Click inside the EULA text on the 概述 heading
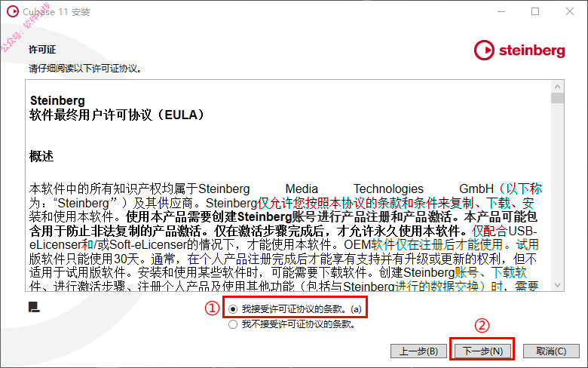 pos(41,156)
